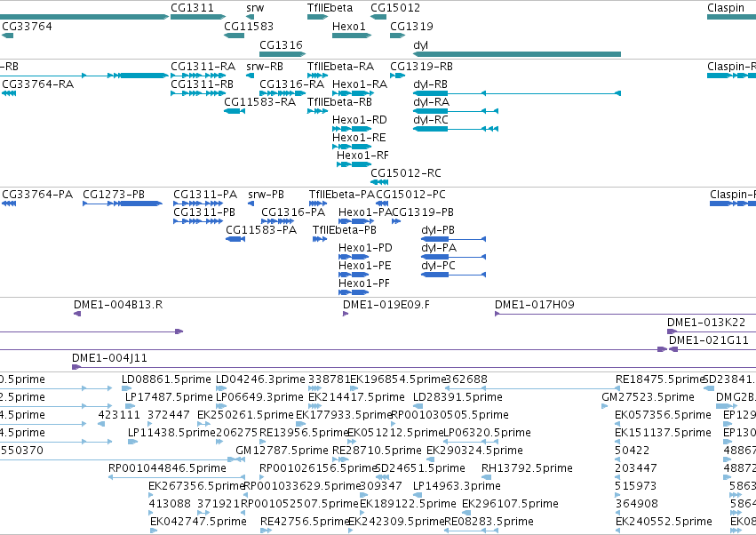The height and width of the screenshot is (535, 756).
Task: Click transcript dyl-RC
Action: point(431,120)
